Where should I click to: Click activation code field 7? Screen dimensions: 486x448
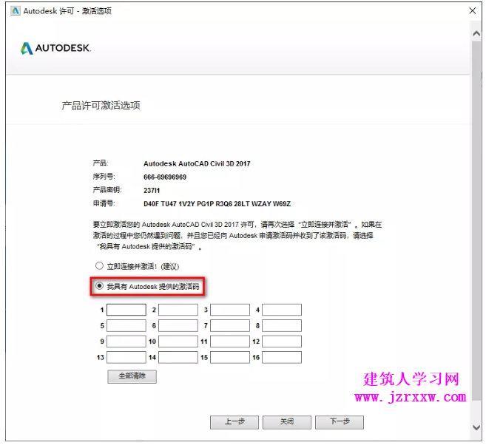(230, 325)
